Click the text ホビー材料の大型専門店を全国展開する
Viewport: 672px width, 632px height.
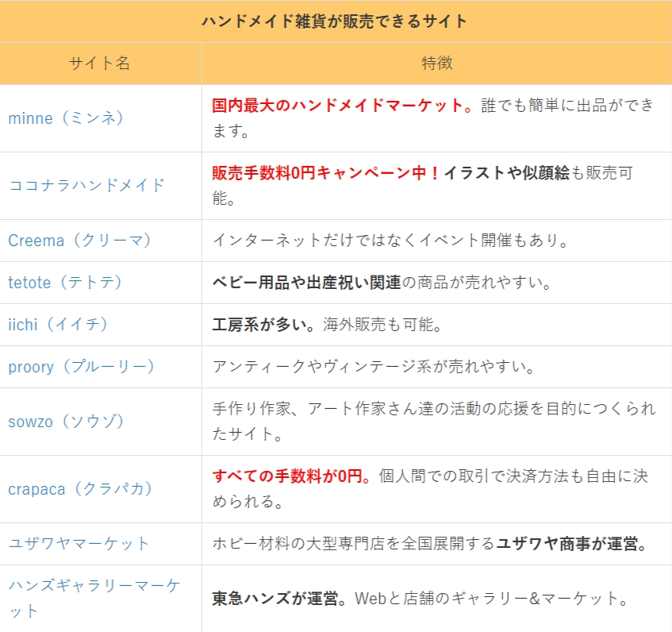click(354, 544)
